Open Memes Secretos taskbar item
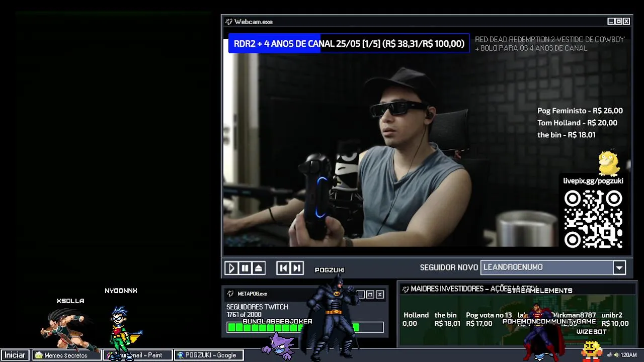This screenshot has height=362, width=644. pos(66,355)
